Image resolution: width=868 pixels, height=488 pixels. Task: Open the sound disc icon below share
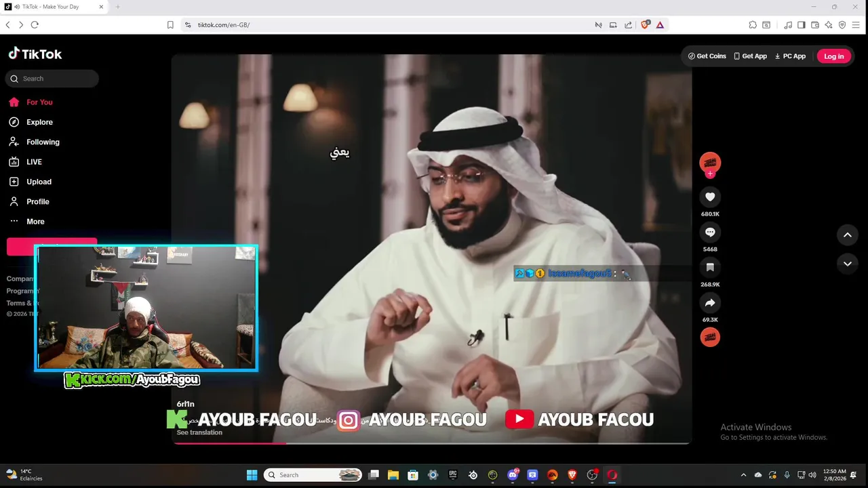point(710,337)
